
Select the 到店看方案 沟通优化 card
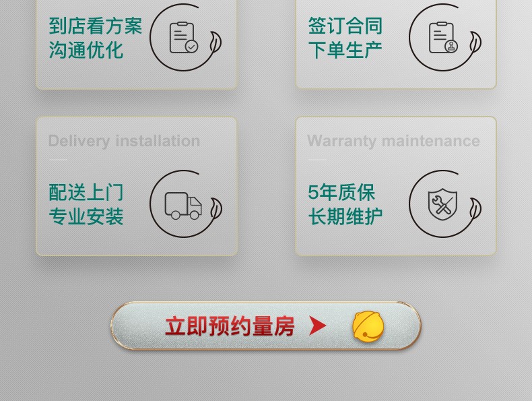(137, 44)
